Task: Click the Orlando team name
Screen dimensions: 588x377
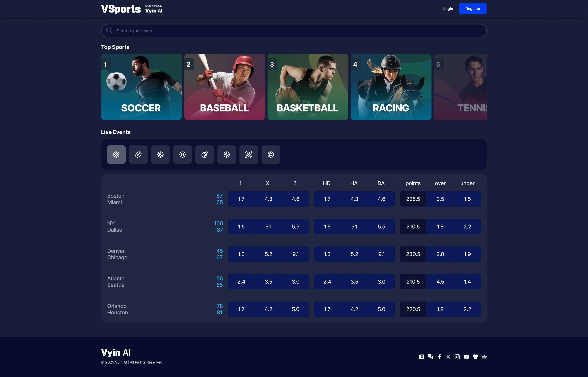Action: (x=117, y=306)
